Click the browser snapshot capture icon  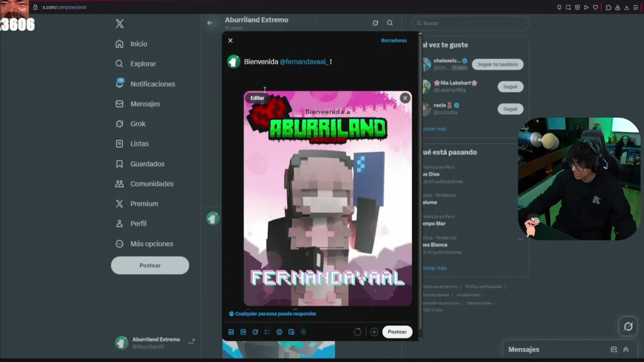coord(568,7)
